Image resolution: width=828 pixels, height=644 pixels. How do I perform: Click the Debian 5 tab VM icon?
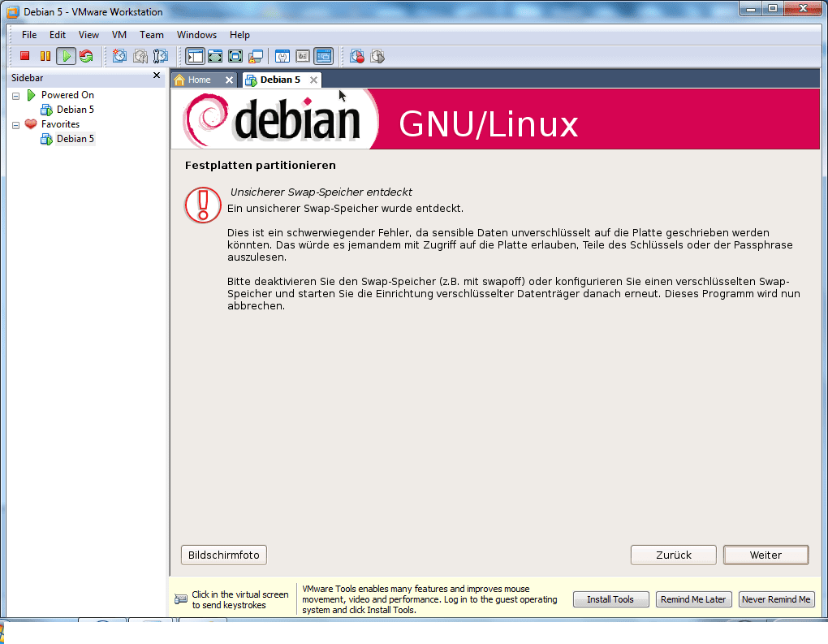coord(252,80)
